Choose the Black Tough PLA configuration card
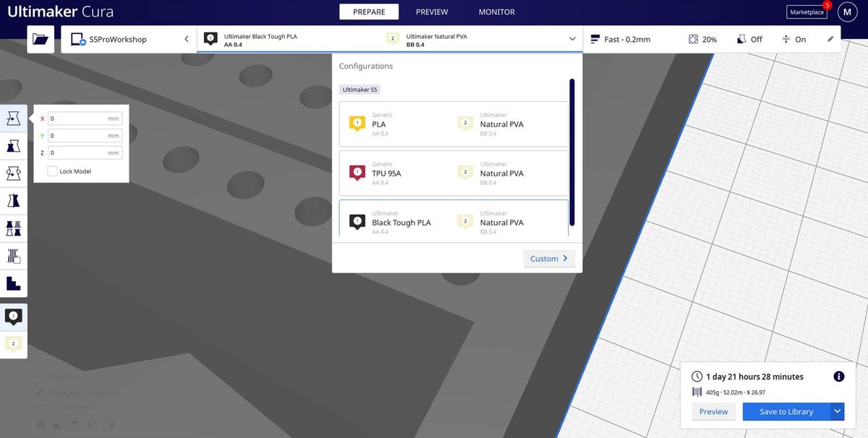Screen dimensions: 868x438 [x=454, y=218]
